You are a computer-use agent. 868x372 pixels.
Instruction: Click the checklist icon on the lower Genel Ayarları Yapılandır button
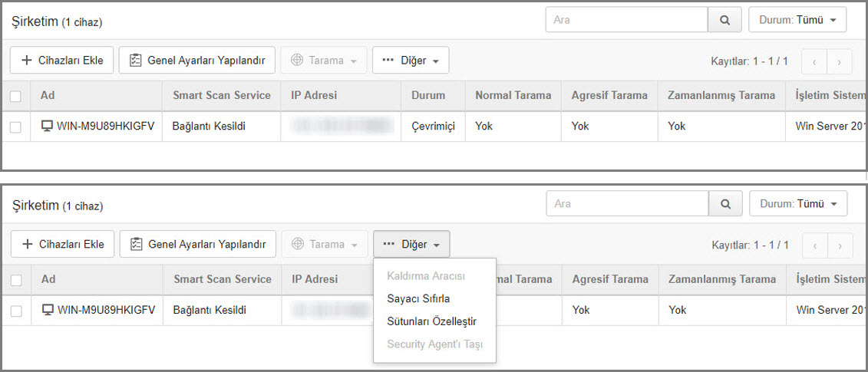[137, 244]
